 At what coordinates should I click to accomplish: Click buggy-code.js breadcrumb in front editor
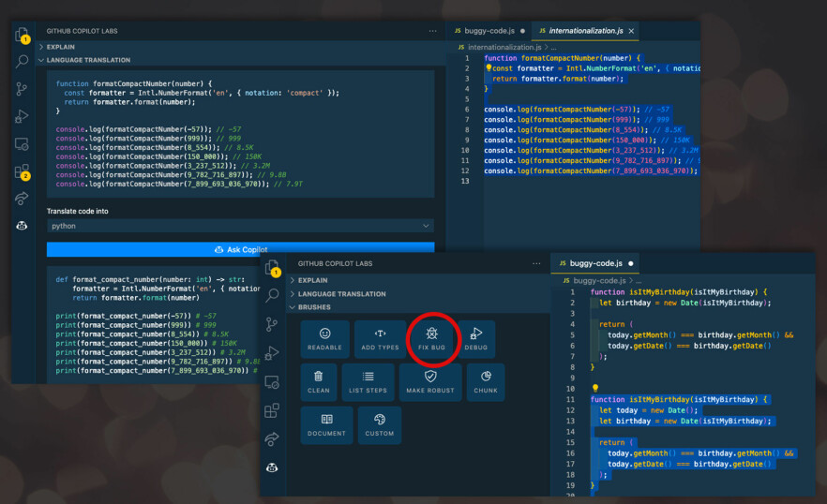[x=600, y=281]
